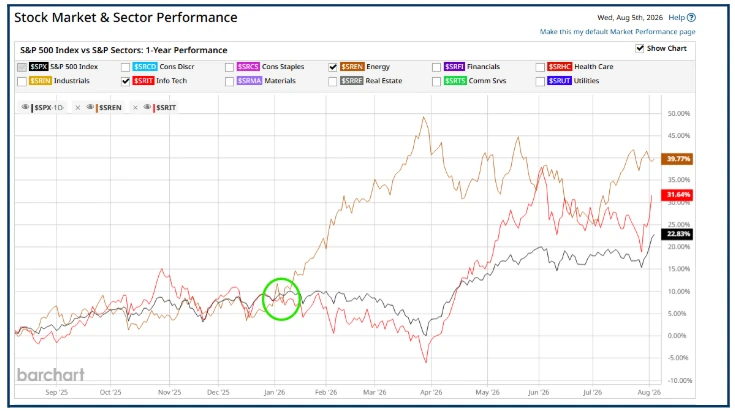The width and height of the screenshot is (735, 411).
Task: Enable the Materials sector checkbox
Action: pyautogui.click(x=229, y=81)
